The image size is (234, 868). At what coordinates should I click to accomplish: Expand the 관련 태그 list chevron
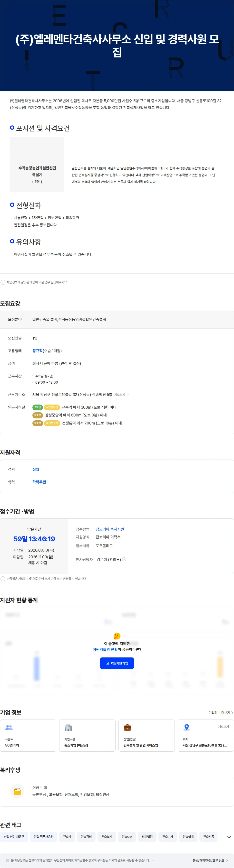(x=229, y=837)
